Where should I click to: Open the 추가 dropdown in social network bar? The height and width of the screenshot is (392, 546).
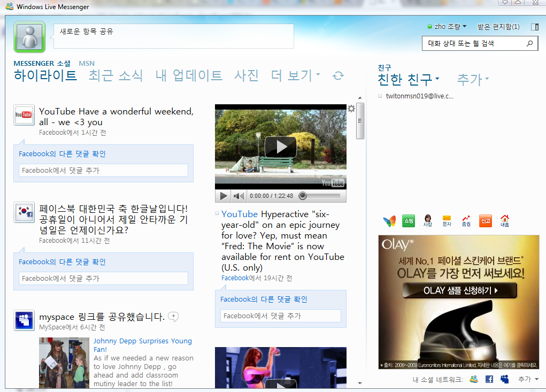(x=528, y=379)
